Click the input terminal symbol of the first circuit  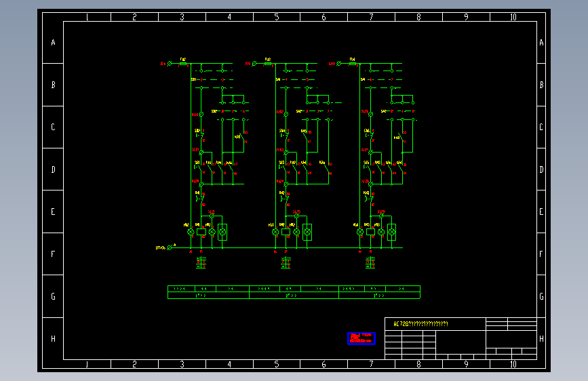click(170, 64)
